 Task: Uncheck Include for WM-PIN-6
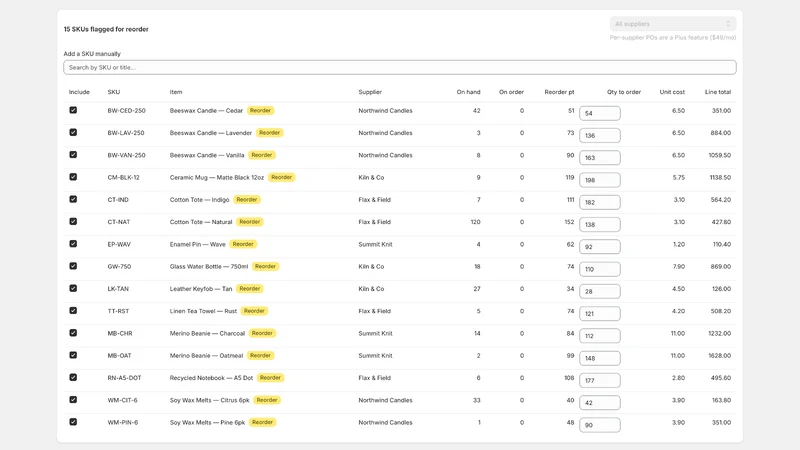[73, 422]
